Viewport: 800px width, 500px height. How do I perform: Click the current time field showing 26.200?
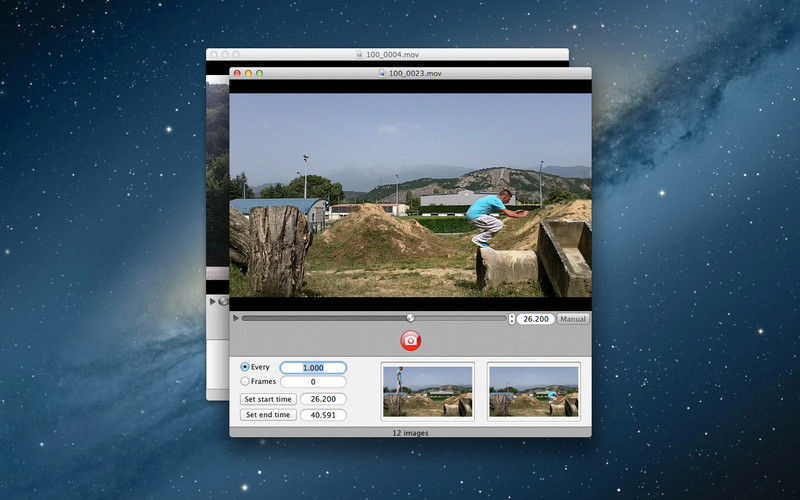pos(535,319)
